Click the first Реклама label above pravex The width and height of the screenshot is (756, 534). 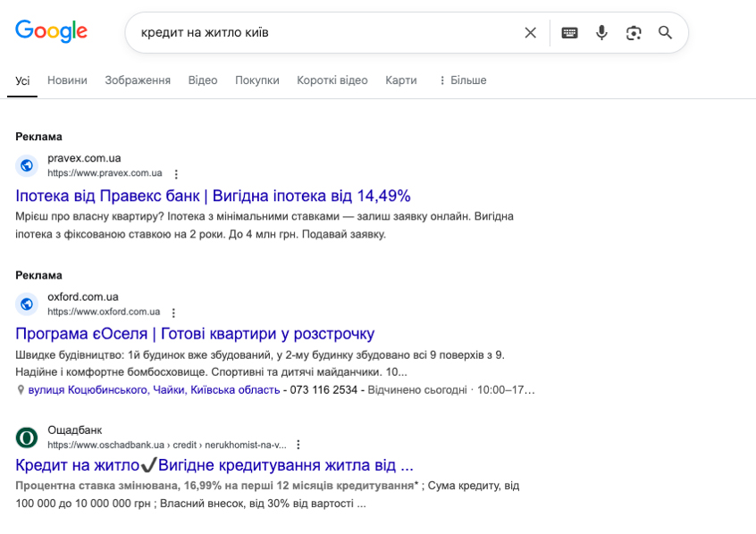tap(38, 137)
